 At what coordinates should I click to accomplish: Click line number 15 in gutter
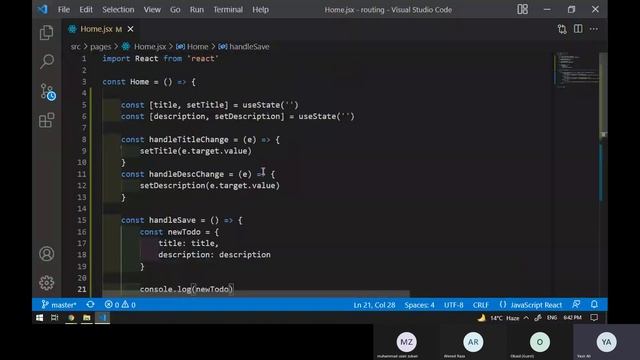82,220
